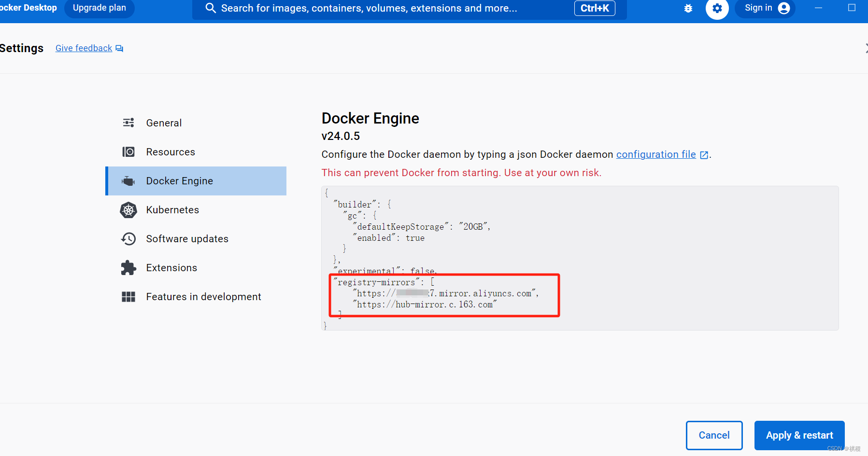This screenshot has height=456, width=868.
Task: Open the configuration file link
Action: tap(656, 154)
